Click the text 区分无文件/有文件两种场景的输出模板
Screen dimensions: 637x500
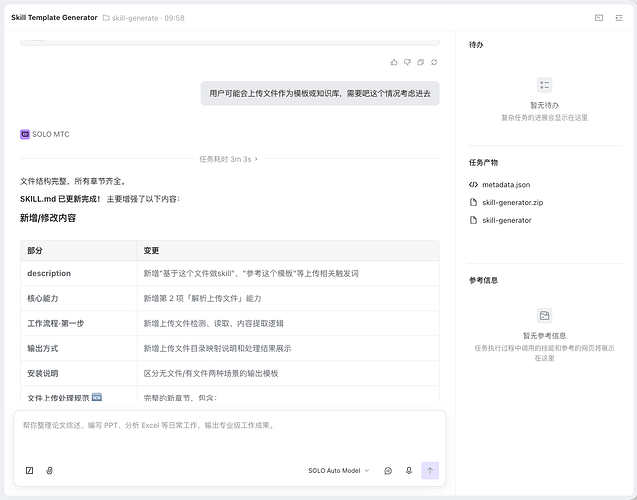(211, 373)
